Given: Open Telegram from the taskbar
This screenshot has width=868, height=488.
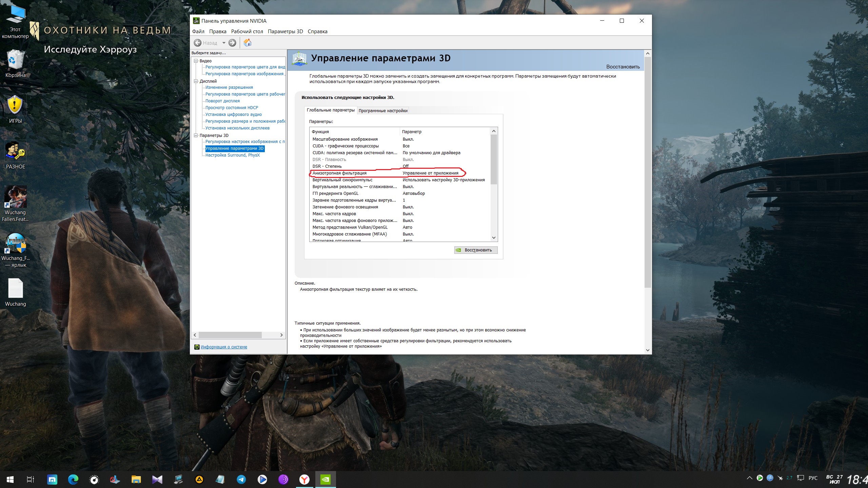Looking at the screenshot, I should [241, 479].
